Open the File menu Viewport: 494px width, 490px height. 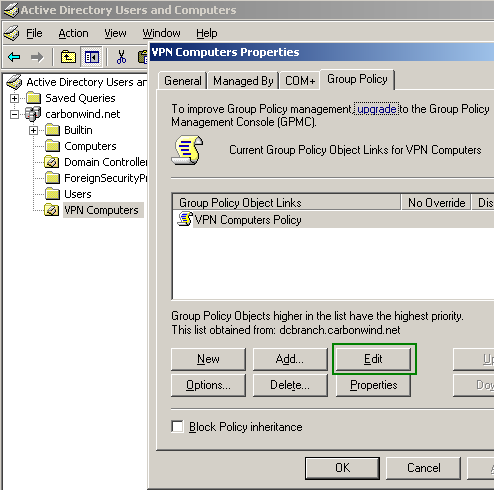coord(34,33)
